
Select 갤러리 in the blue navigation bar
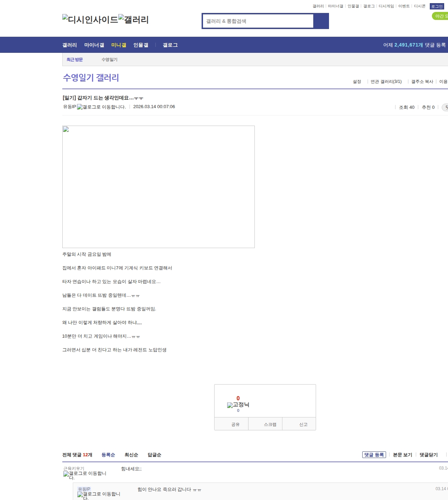70,45
